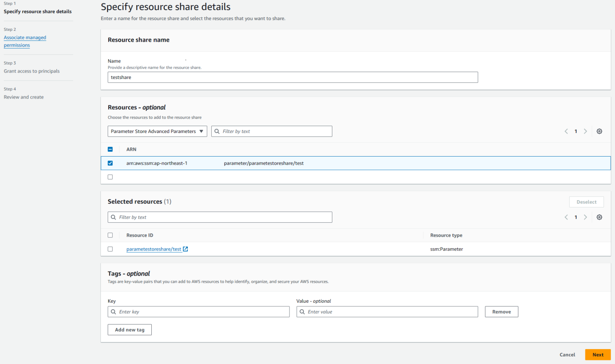Image resolution: width=615 pixels, height=364 pixels.
Task: Focus the tag Enter value field
Action: click(387, 312)
